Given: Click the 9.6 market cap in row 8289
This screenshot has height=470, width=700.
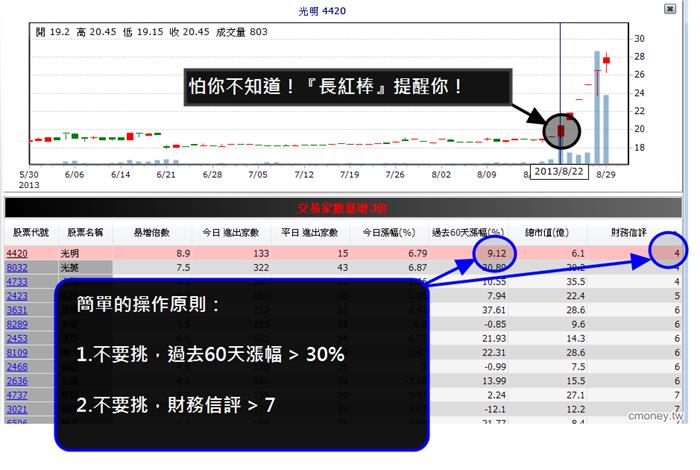Looking at the screenshot, I should [579, 324].
